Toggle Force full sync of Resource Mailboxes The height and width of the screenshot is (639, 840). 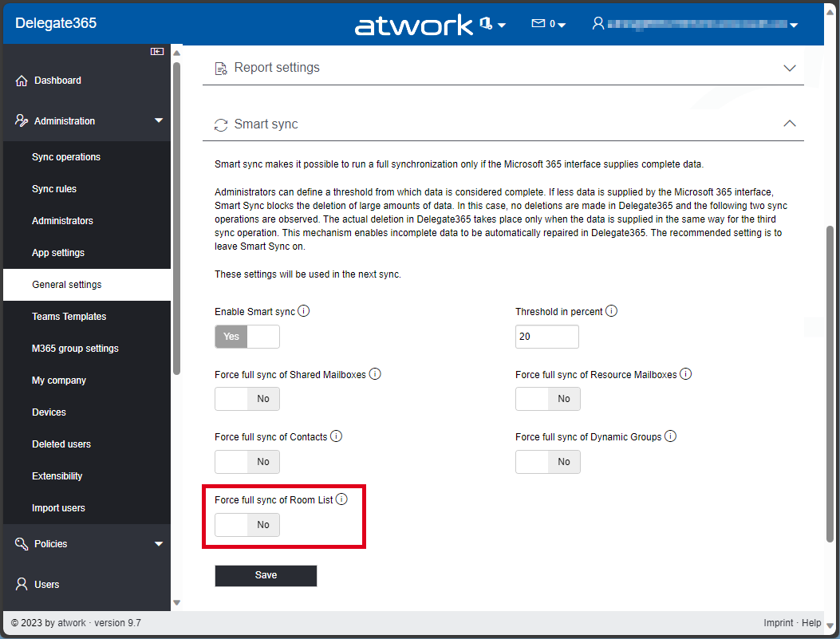[x=547, y=399]
